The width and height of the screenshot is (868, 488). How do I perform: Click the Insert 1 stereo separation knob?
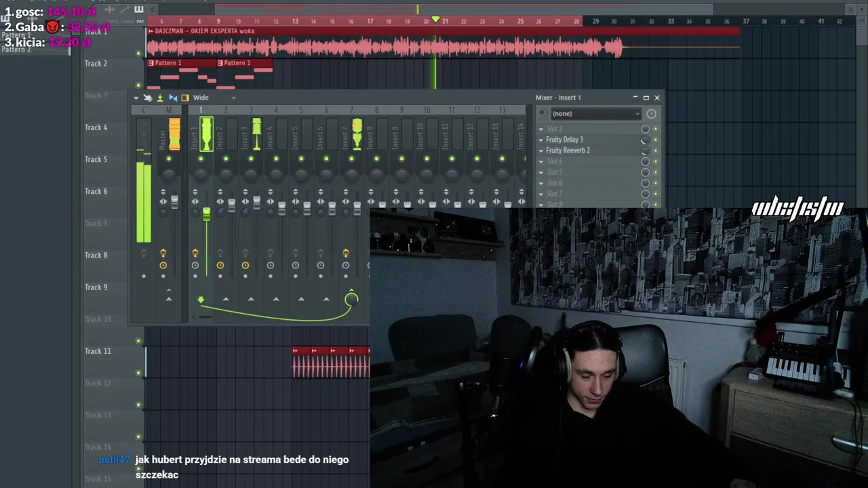195,213
